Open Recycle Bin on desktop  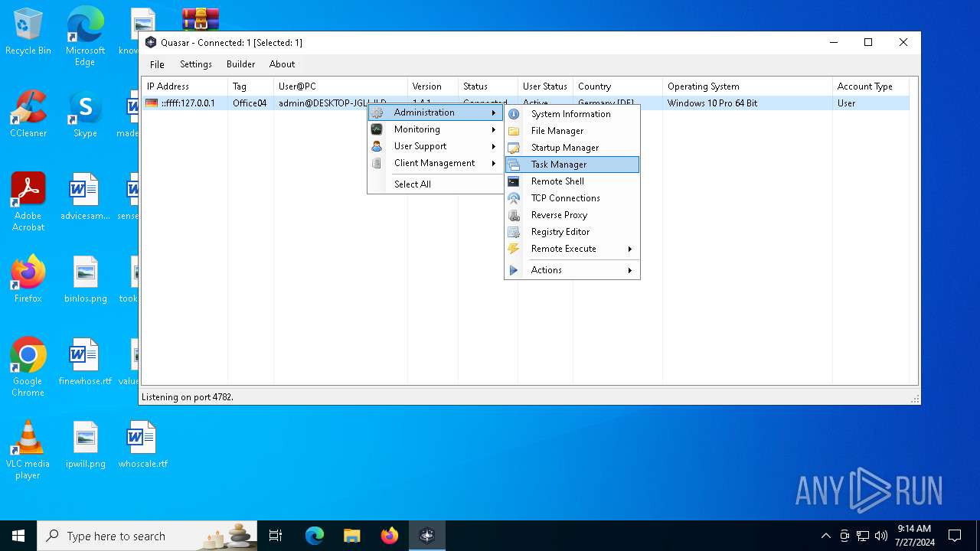28,31
